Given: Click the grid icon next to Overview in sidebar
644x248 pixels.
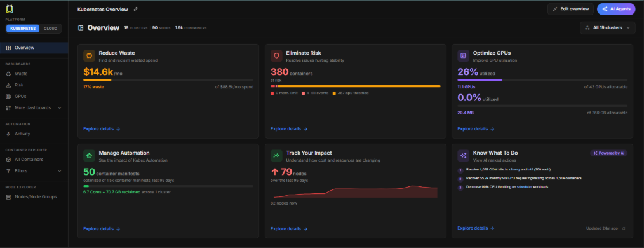Looking at the screenshot, I should click(9, 48).
